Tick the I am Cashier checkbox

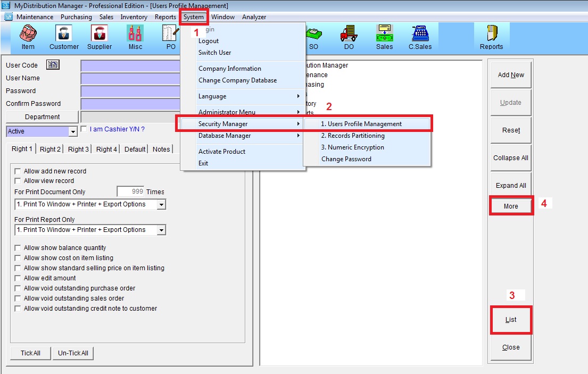pos(84,129)
